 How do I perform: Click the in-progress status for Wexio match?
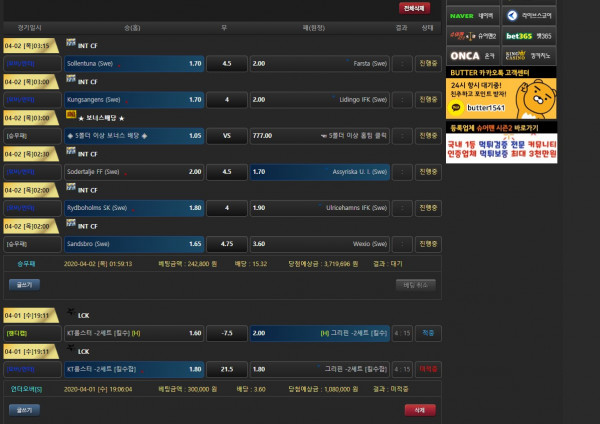pyautogui.click(x=428, y=243)
